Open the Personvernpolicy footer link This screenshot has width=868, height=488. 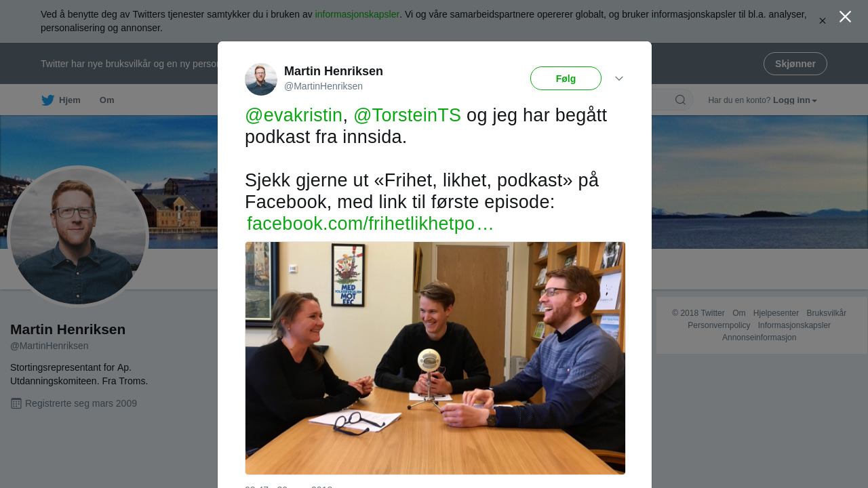(x=719, y=325)
